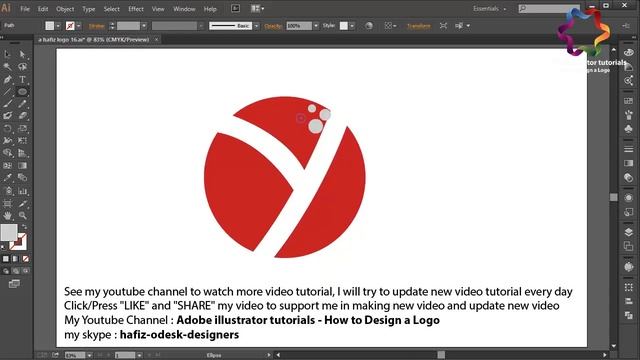This screenshot has height=360, width=640.
Task: Select the Pencil tool
Action: [x=22, y=104]
